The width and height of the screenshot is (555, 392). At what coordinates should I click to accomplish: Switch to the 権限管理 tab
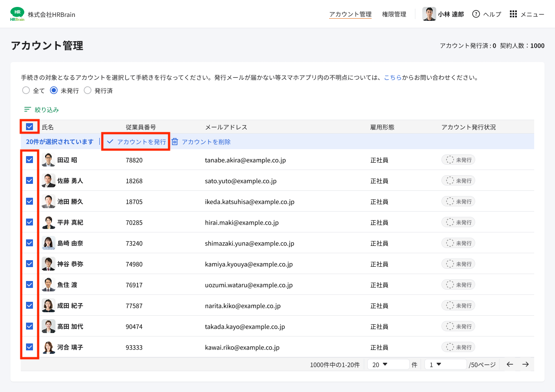pos(394,14)
